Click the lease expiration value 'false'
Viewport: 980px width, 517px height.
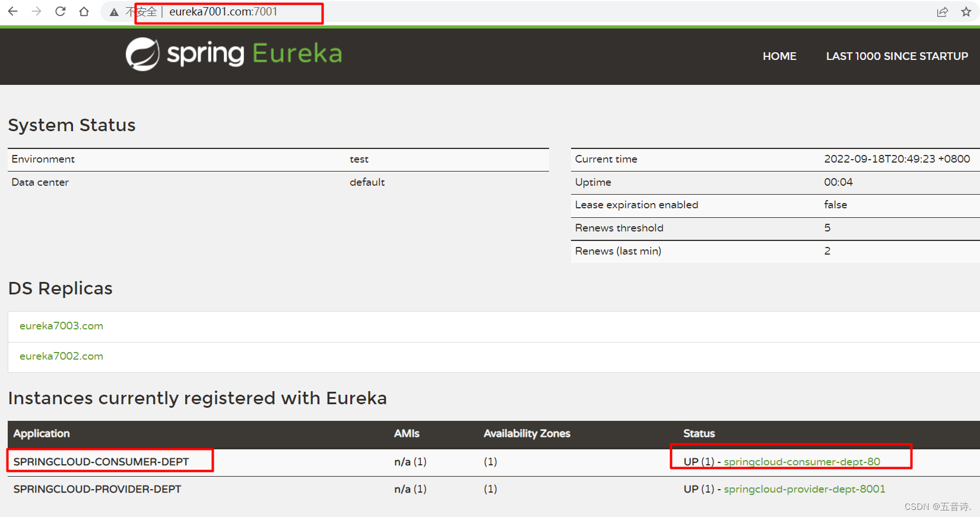tap(835, 205)
